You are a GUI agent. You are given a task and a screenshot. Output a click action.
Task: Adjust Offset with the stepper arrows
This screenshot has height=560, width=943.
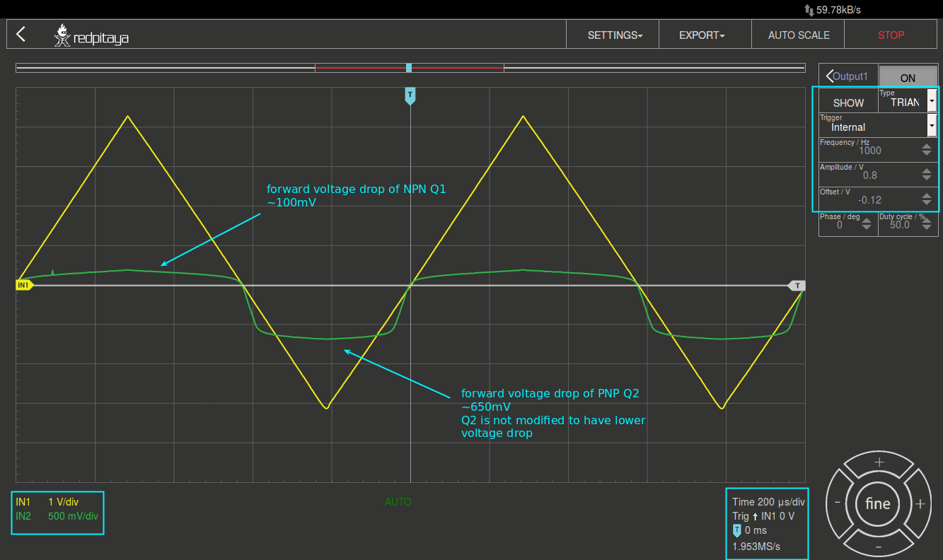click(x=927, y=199)
